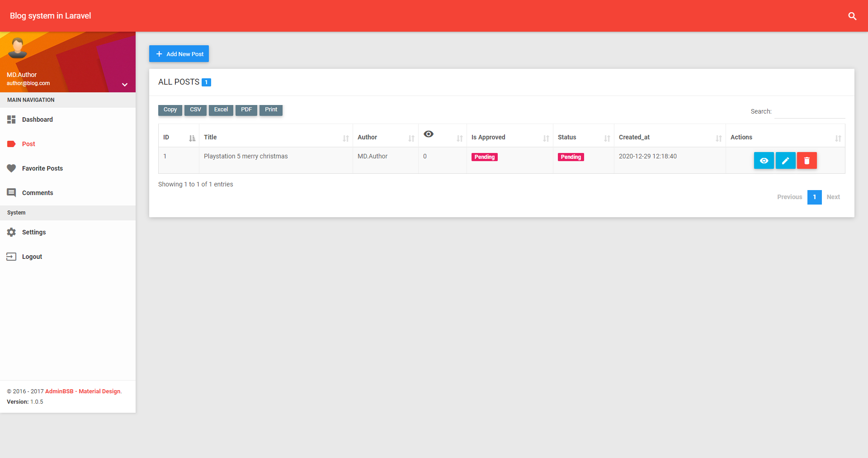This screenshot has width=868, height=458.
Task: Open Favorite Posts menu item
Action: tap(68, 168)
